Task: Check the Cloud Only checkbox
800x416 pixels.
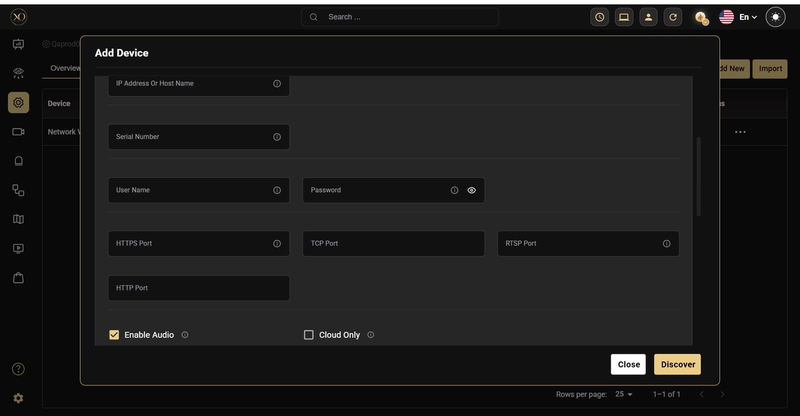Action: pos(309,335)
